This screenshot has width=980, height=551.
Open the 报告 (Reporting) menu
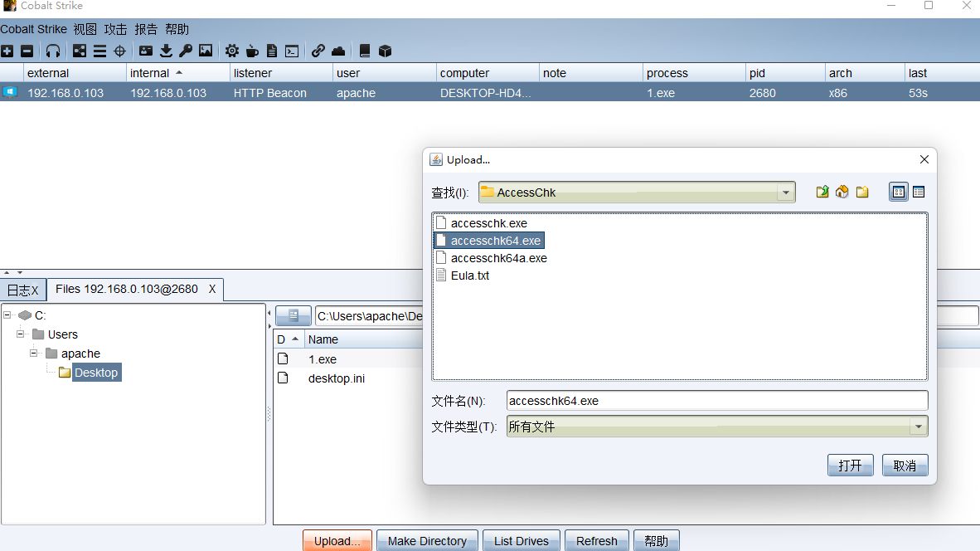coord(146,29)
